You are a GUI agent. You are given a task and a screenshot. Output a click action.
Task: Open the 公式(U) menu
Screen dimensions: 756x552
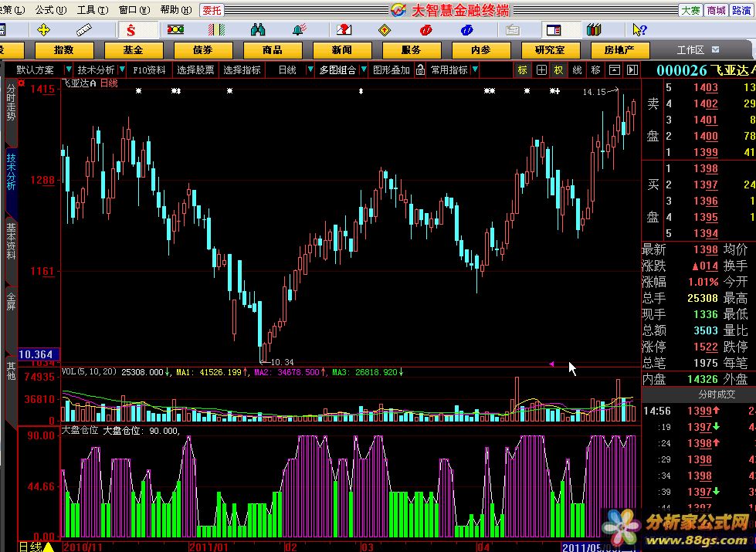(x=51, y=9)
